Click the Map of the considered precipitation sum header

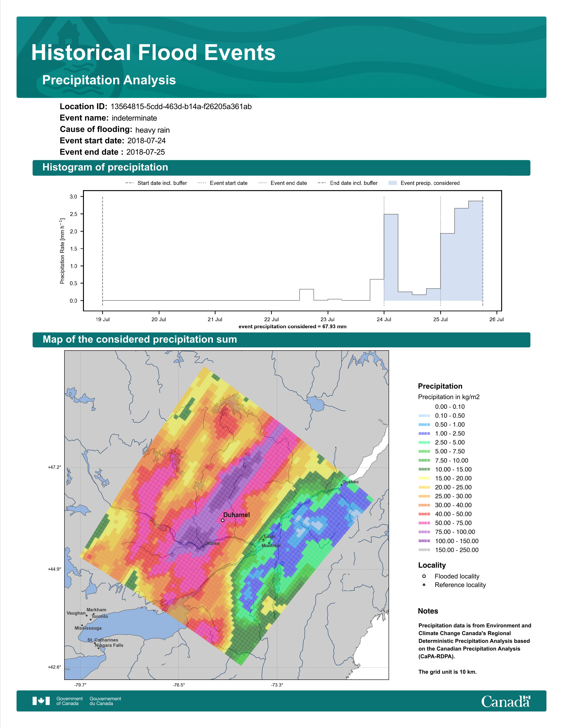281,339
